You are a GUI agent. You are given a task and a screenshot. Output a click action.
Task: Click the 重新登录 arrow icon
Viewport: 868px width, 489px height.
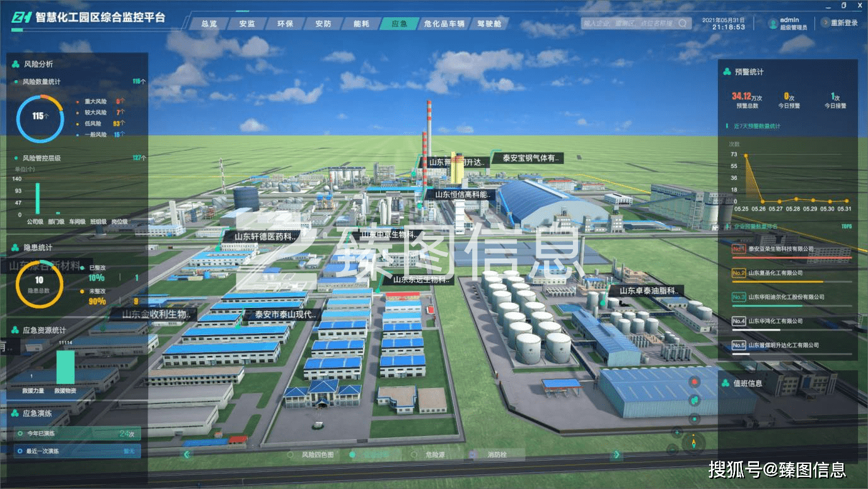click(825, 23)
